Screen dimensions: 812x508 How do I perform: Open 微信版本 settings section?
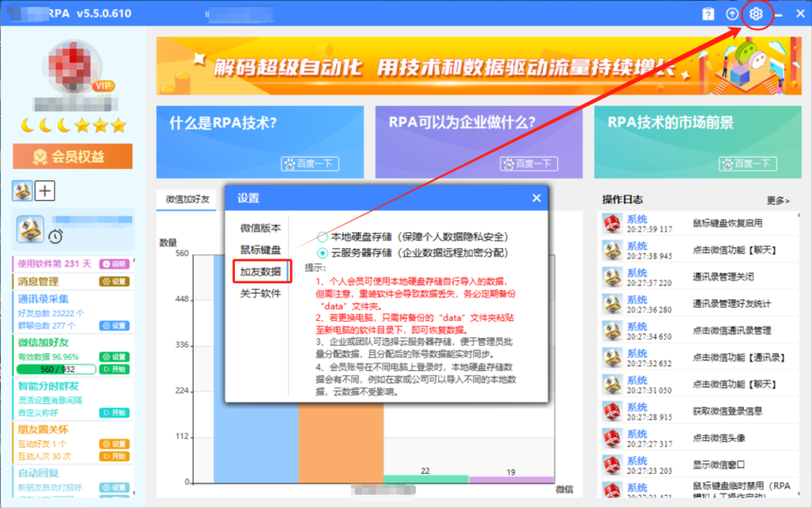260,228
